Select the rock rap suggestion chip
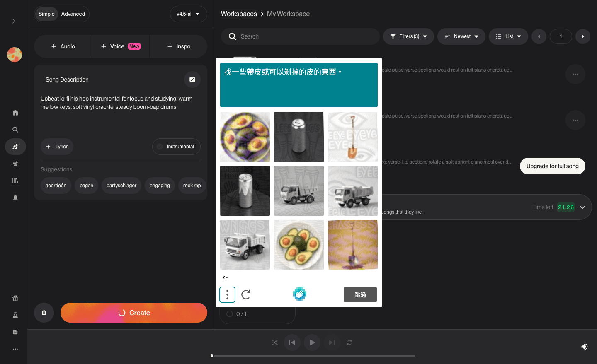This screenshot has height=364, width=597. (x=192, y=186)
